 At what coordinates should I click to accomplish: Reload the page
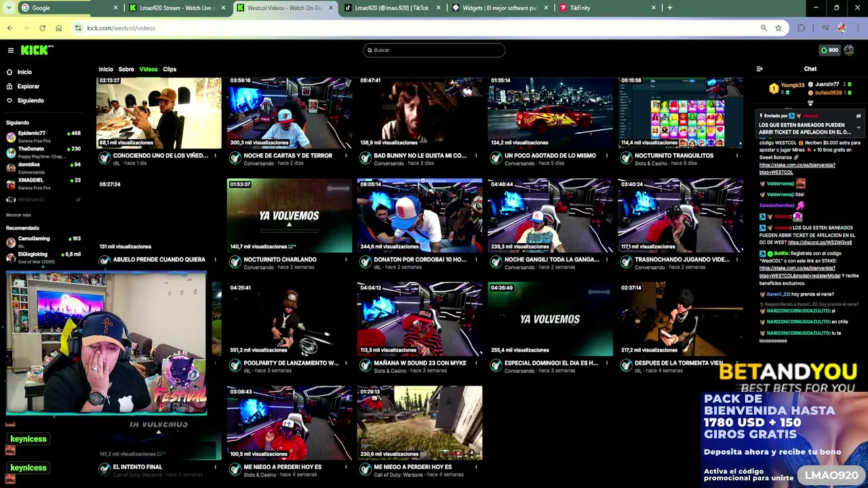click(42, 28)
